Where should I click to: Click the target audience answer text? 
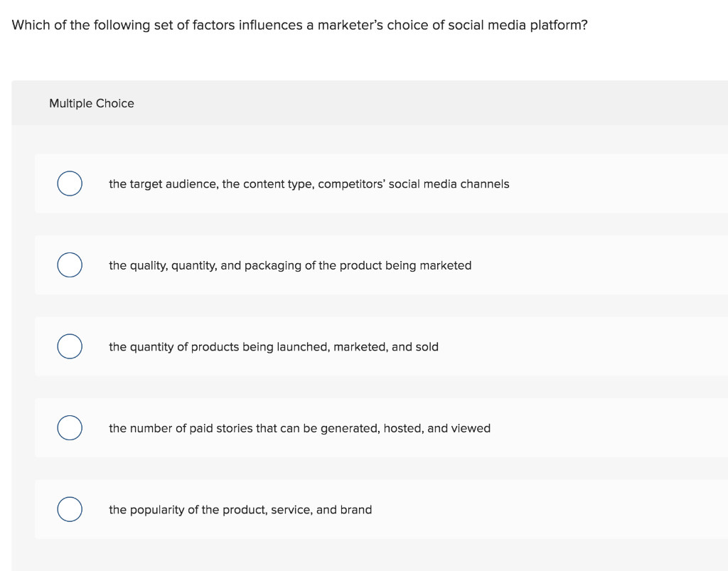pyautogui.click(x=309, y=183)
